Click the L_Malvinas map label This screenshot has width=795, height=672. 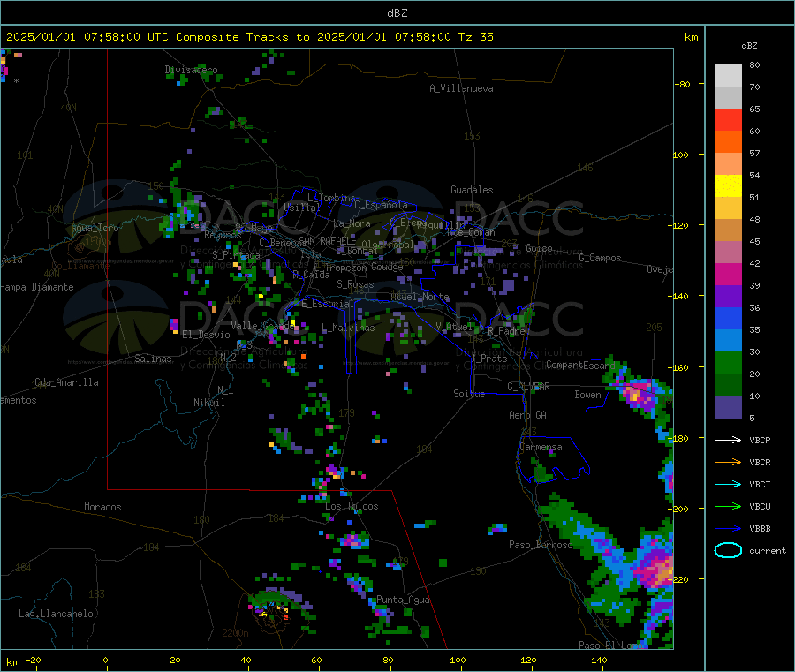348,328
